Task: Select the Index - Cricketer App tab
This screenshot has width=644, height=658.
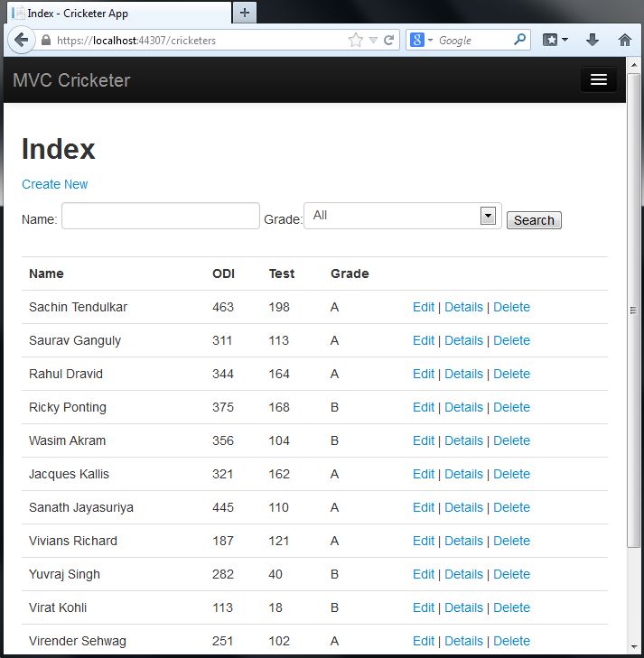Action: pyautogui.click(x=119, y=13)
